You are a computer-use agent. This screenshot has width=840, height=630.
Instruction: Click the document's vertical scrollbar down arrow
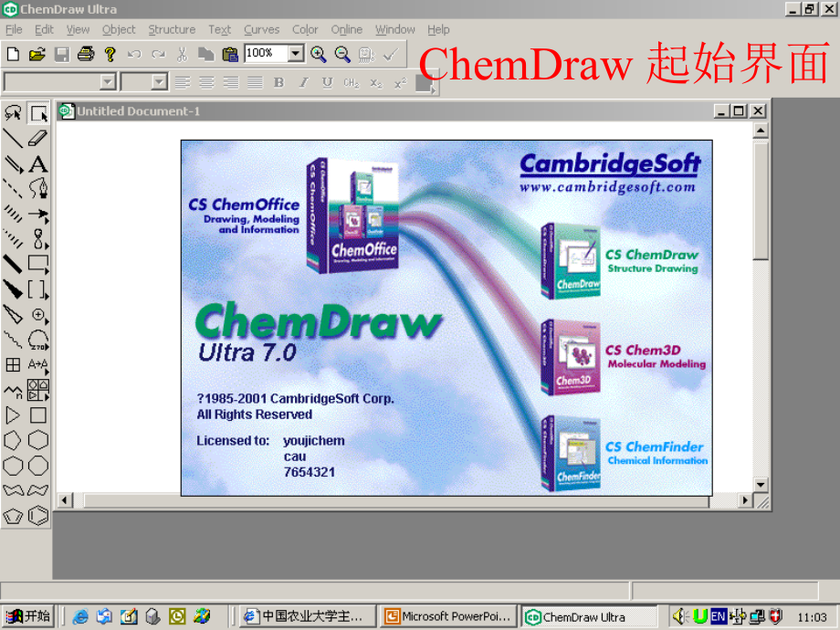pos(761,484)
